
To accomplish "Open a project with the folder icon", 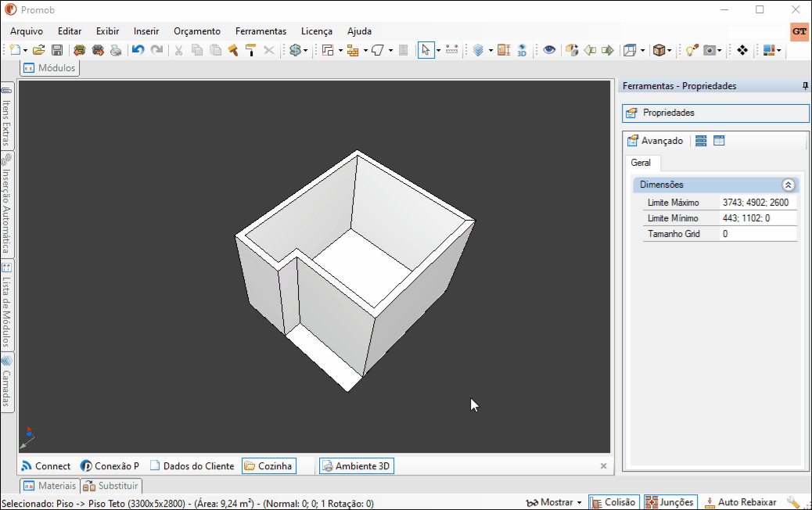I will pos(39,50).
